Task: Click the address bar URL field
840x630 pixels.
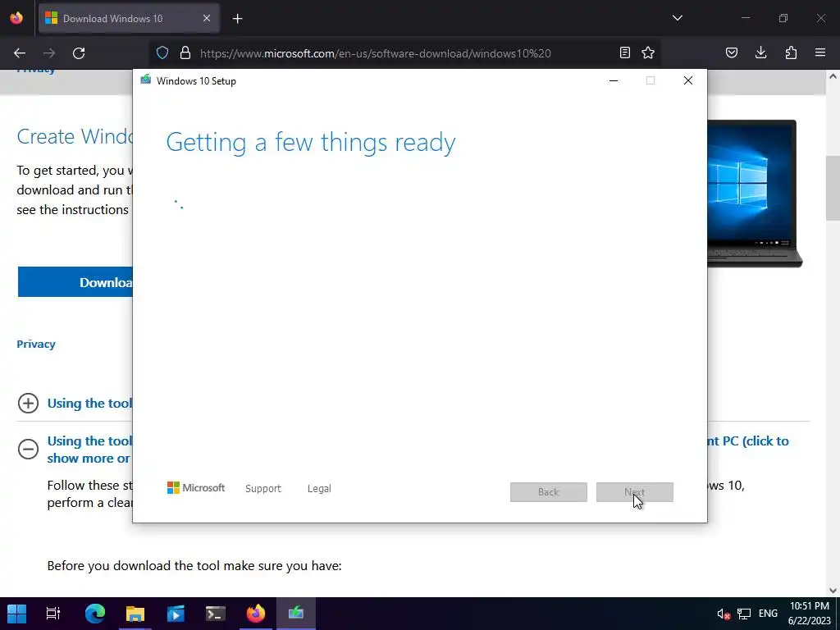Action: coord(375,53)
